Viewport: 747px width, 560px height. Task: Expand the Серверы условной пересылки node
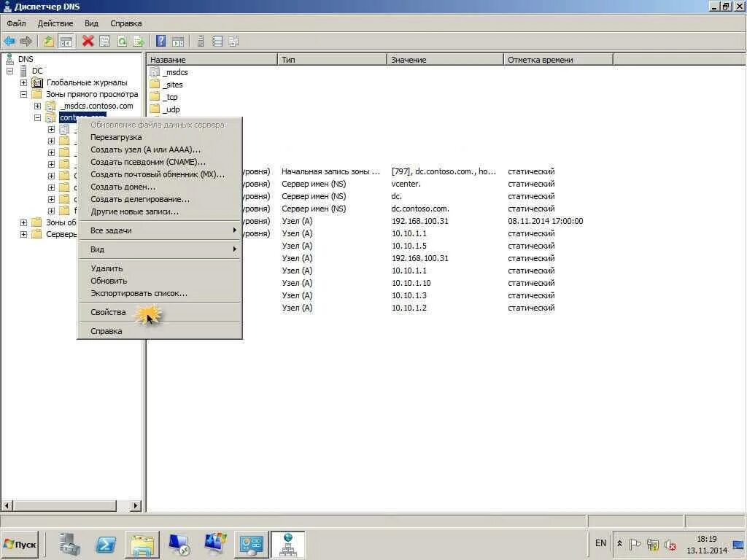click(x=24, y=234)
